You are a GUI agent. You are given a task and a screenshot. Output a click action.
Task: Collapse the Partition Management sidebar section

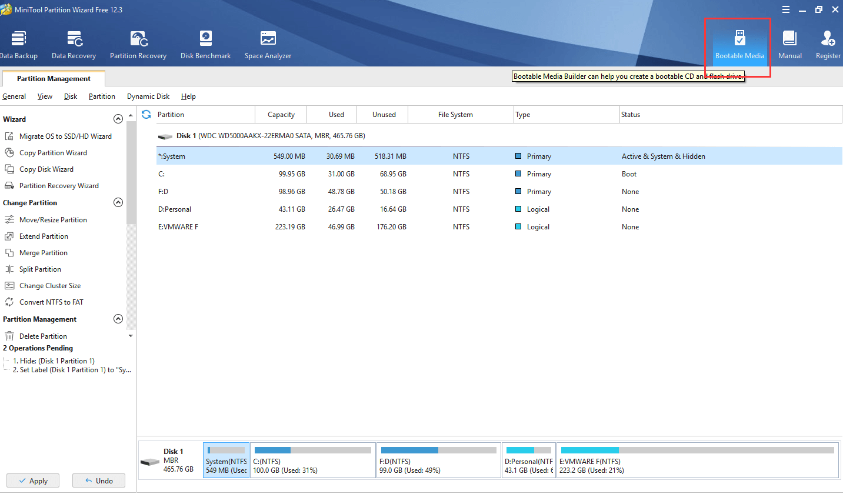tap(118, 319)
